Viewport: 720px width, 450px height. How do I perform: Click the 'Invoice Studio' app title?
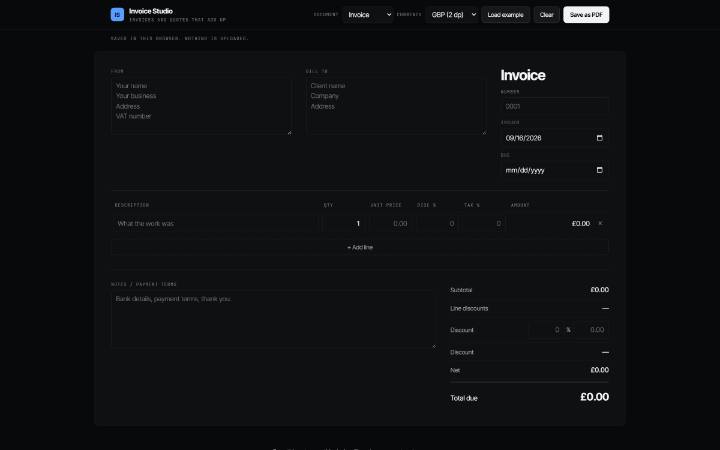(x=151, y=11)
